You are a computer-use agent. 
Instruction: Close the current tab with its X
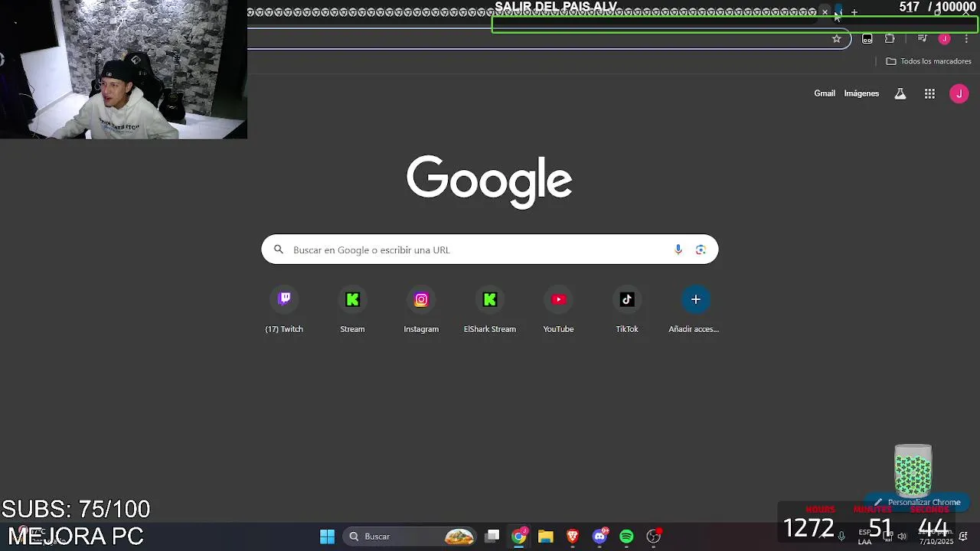click(825, 12)
